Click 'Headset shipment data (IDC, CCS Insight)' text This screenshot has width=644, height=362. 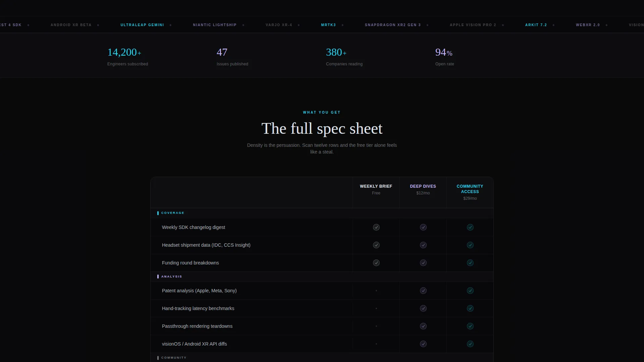click(206, 245)
